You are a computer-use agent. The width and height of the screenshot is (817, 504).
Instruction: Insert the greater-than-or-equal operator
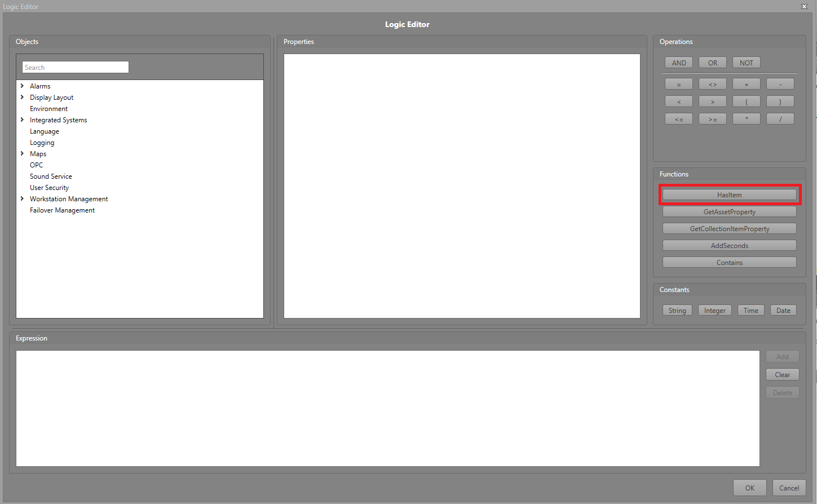pyautogui.click(x=713, y=119)
